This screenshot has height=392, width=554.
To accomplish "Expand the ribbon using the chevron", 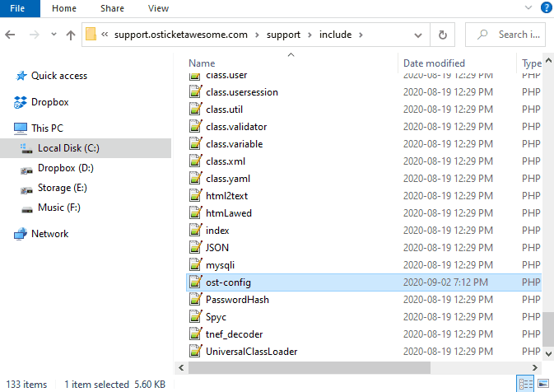I will click(x=528, y=7).
